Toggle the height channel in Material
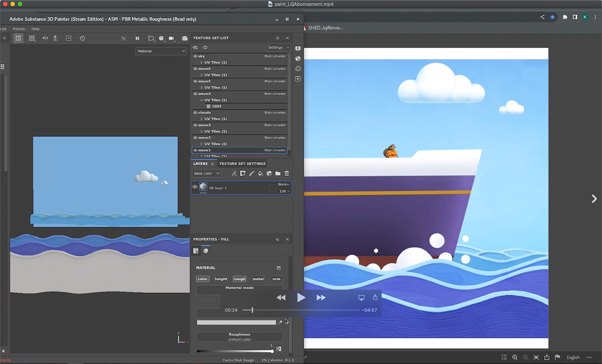 pyautogui.click(x=221, y=279)
